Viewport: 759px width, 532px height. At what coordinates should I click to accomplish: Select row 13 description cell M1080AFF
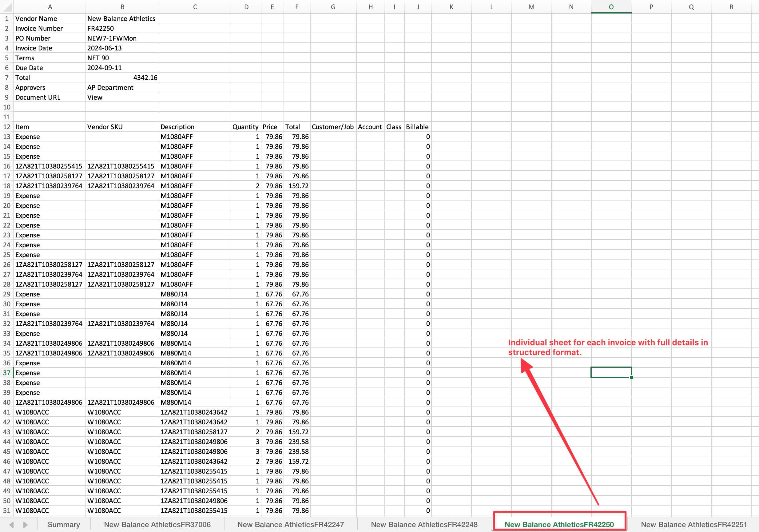pos(195,137)
